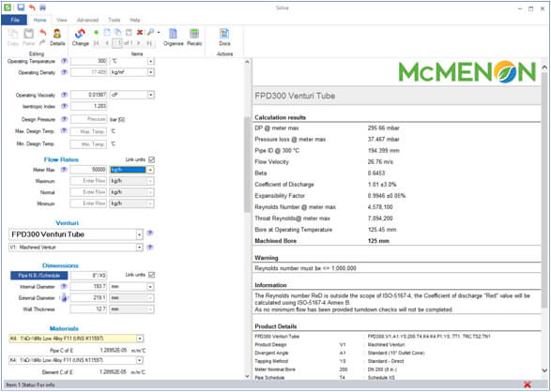
Task: Expand the V1 Machined Venturi dropdown
Action: point(140,248)
